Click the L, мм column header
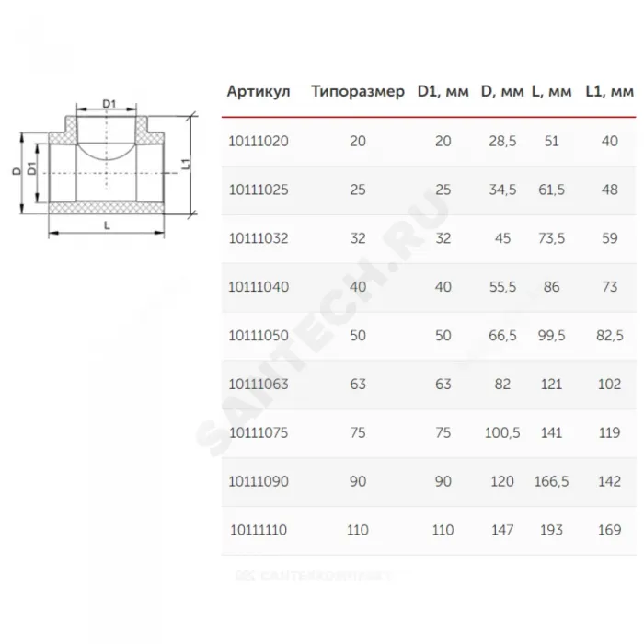 point(552,91)
